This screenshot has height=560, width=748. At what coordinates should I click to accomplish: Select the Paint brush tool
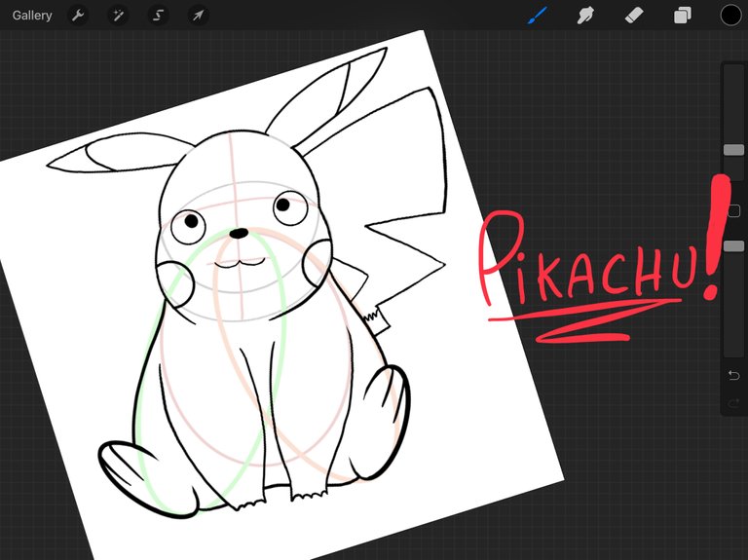tap(538, 16)
